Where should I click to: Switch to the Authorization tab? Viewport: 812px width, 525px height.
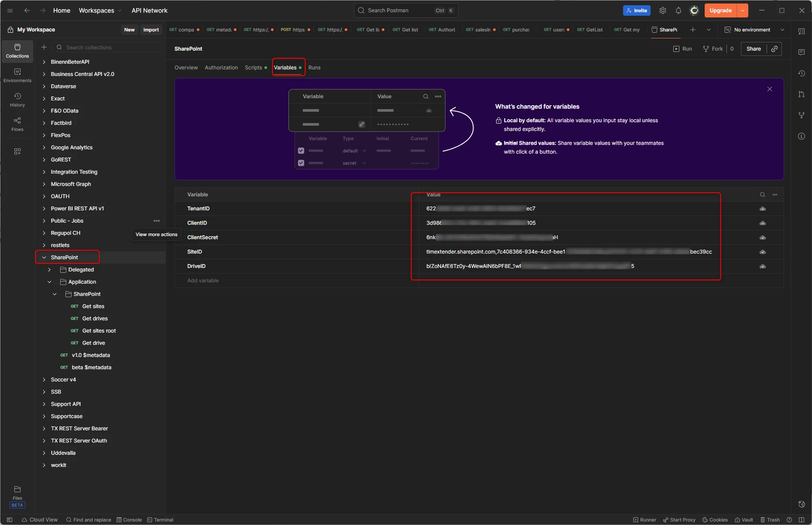221,68
